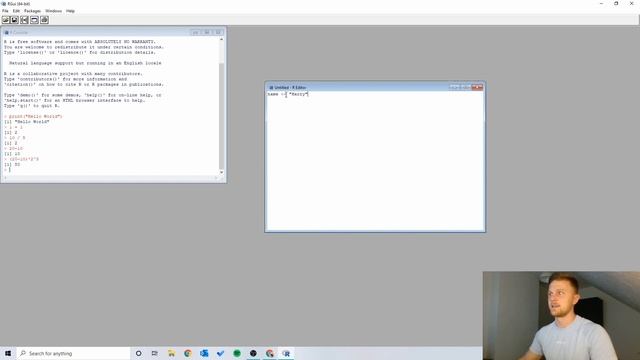Open the Edit menu
Viewport: 640px width, 360px height.
16,11
